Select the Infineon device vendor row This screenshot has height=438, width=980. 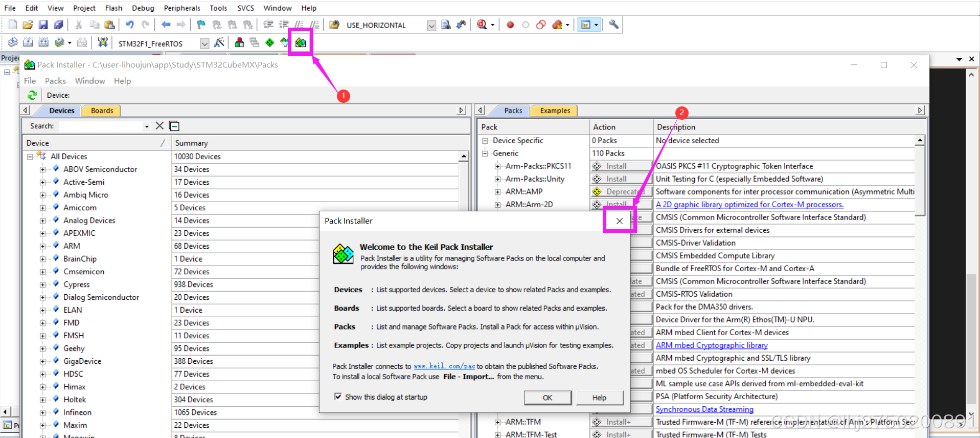tap(78, 412)
